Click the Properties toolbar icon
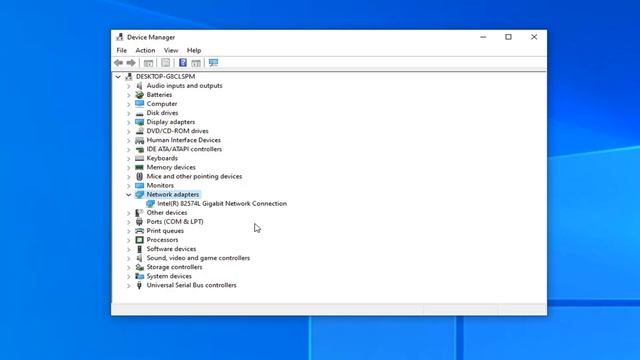Screen dimensions: 640x360 pos(165,63)
